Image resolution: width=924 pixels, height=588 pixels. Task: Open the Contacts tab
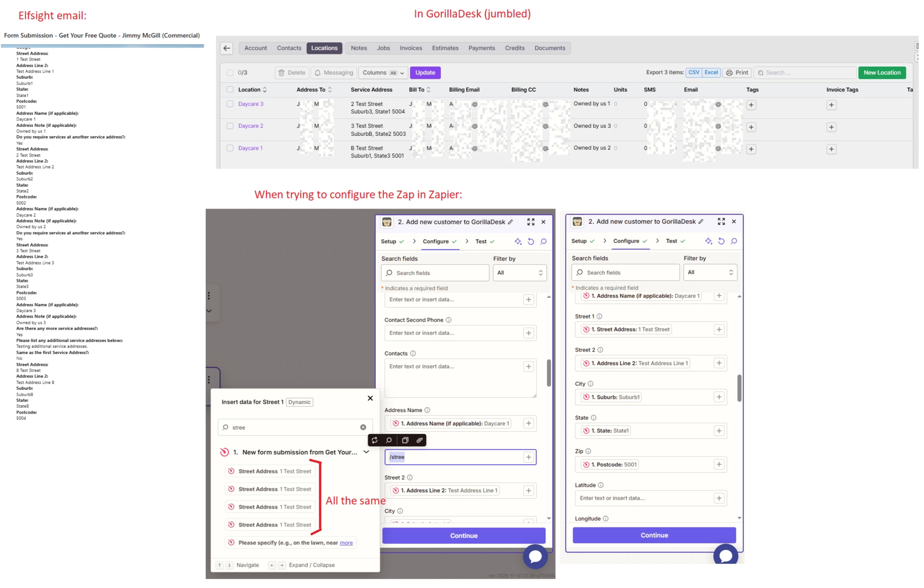[x=289, y=48]
